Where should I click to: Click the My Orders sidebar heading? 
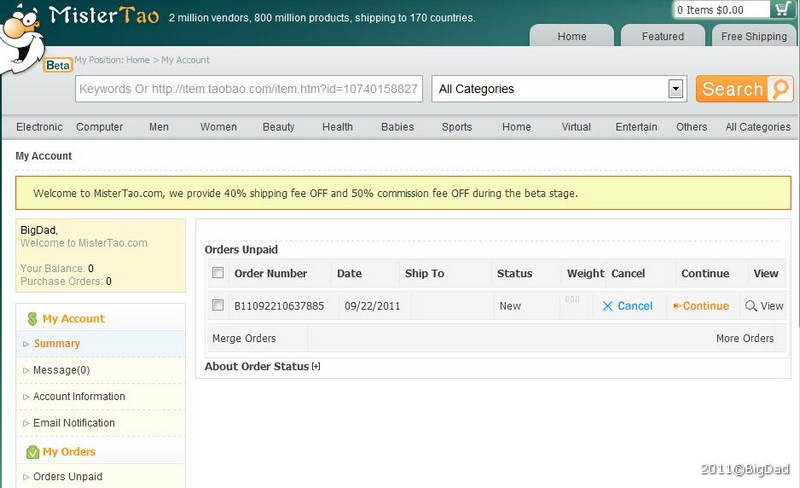click(x=69, y=452)
